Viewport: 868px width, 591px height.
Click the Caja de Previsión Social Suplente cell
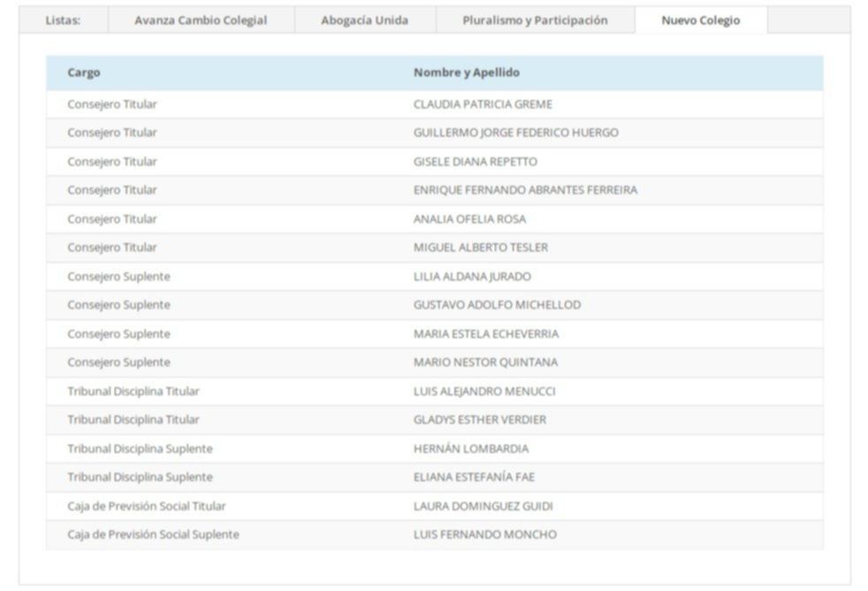(153, 534)
